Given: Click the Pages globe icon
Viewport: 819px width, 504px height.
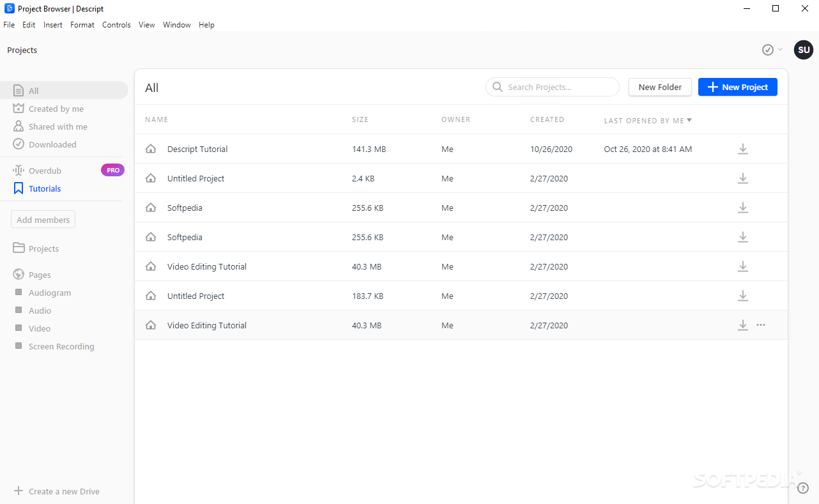Looking at the screenshot, I should 19,275.
